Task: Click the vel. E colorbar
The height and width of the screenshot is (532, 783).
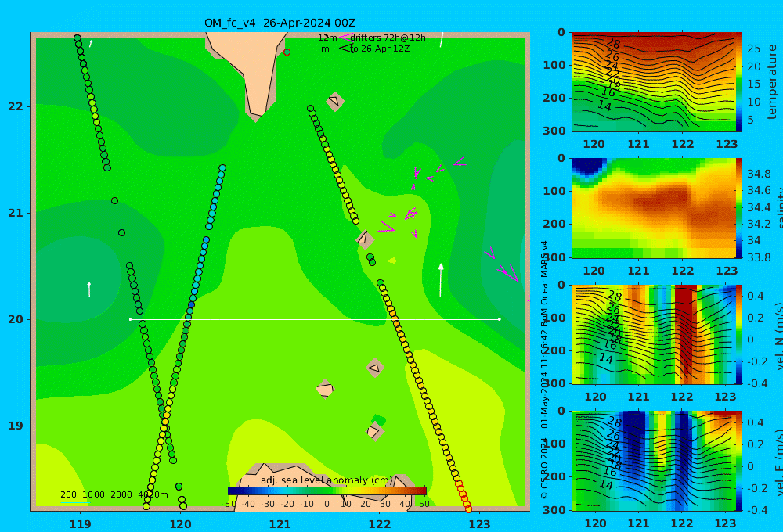Action: (x=739, y=461)
